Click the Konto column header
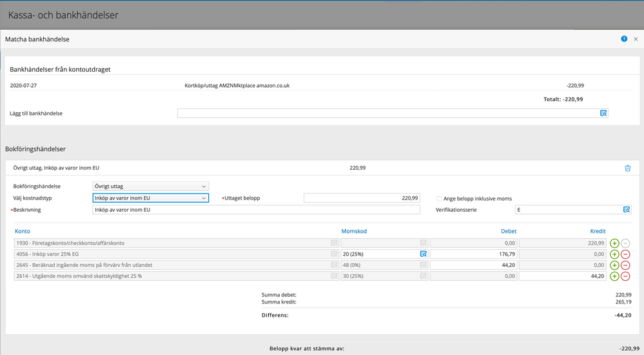644x355 pixels. click(23, 231)
